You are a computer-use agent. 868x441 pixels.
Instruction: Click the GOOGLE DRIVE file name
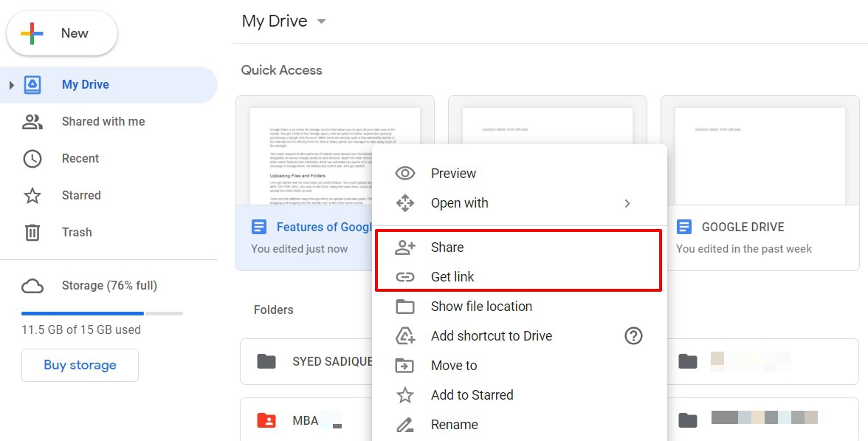coord(743,228)
